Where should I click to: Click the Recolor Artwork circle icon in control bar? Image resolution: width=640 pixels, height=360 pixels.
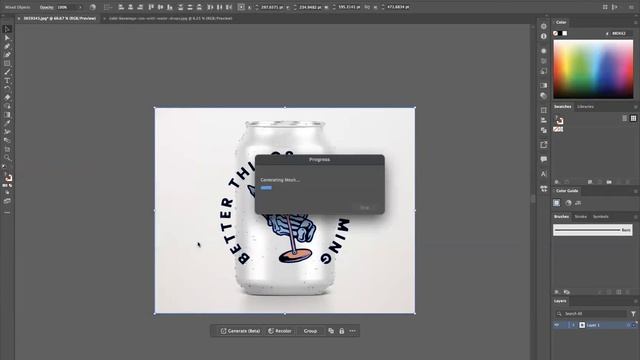93,7
